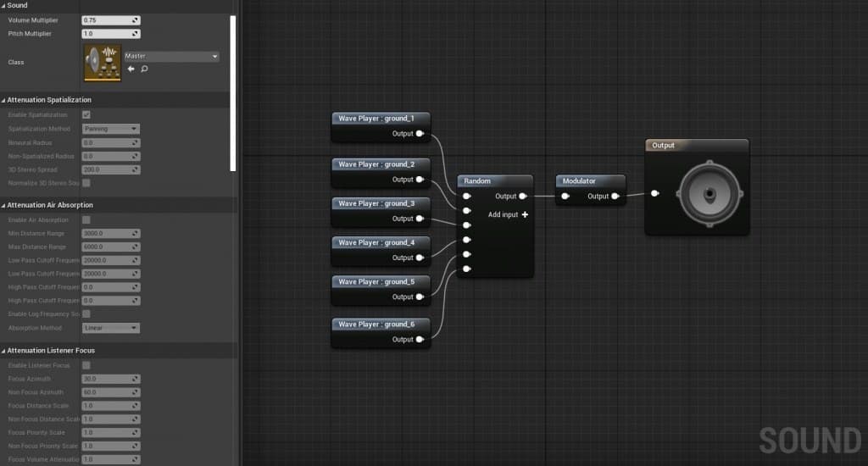This screenshot has width=868, height=466.
Task: Click the Max Distance Range value field
Action: 111,247
